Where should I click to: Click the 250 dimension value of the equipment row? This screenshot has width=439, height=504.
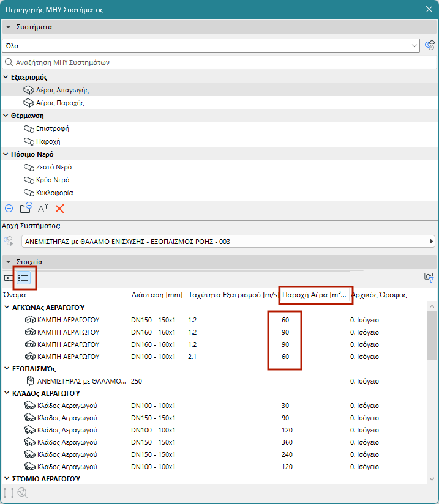(137, 381)
